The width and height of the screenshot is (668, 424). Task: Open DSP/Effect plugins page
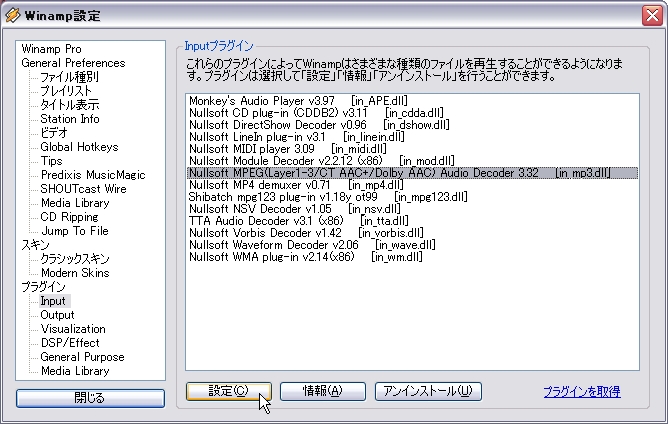coord(70,343)
